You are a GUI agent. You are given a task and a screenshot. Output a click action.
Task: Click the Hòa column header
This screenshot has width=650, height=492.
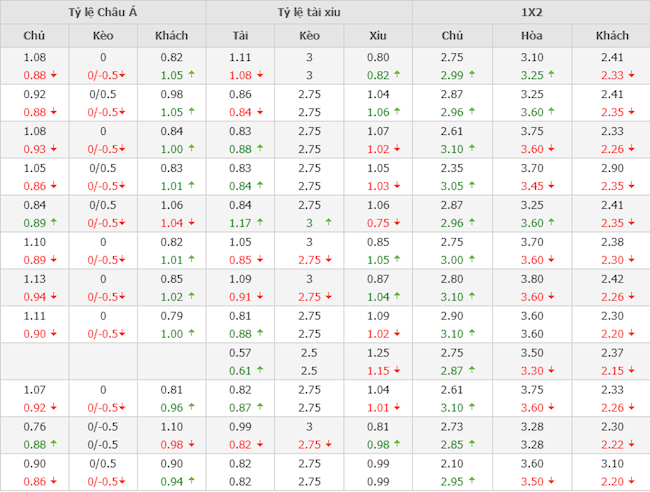531,36
